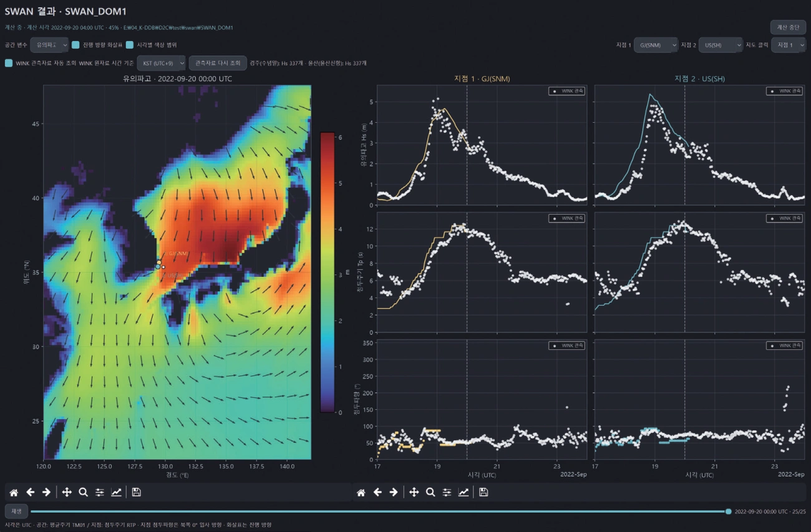Screen dimensions: 811x532
Task: Open the 공간 변수 유의파고 dropdown
Action: click(x=49, y=45)
